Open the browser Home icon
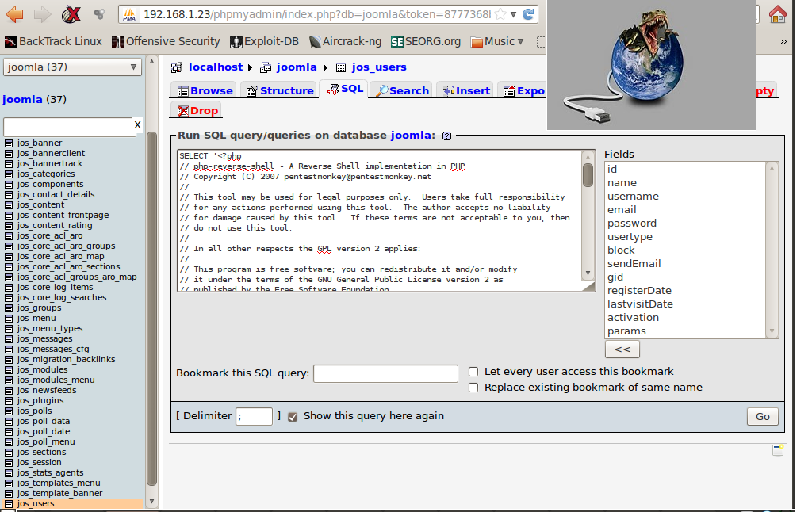Screen dimensions: 812x512 point(777,14)
